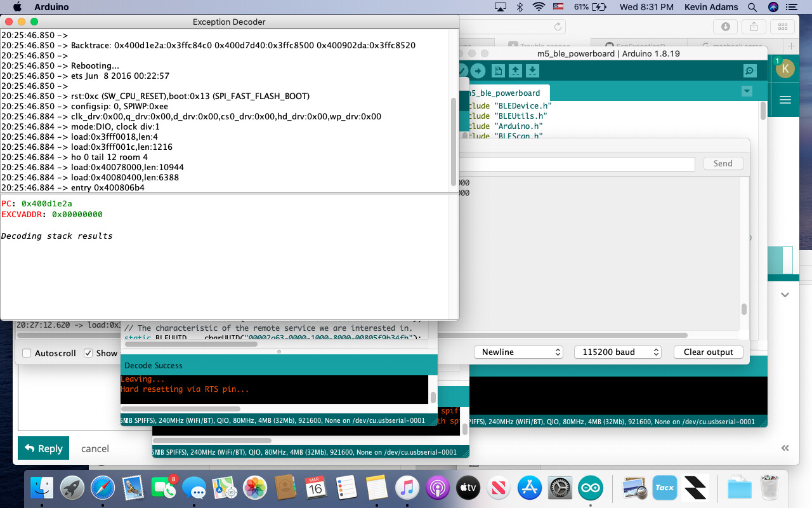Click the PC address 0x400d1e2a text

click(x=47, y=203)
